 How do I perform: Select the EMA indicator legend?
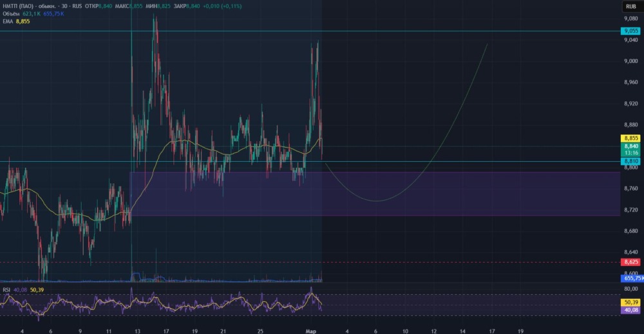8,21
